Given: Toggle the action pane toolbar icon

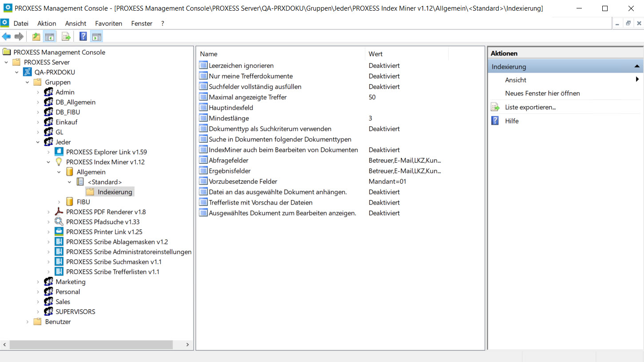Looking at the screenshot, I should point(97,36).
